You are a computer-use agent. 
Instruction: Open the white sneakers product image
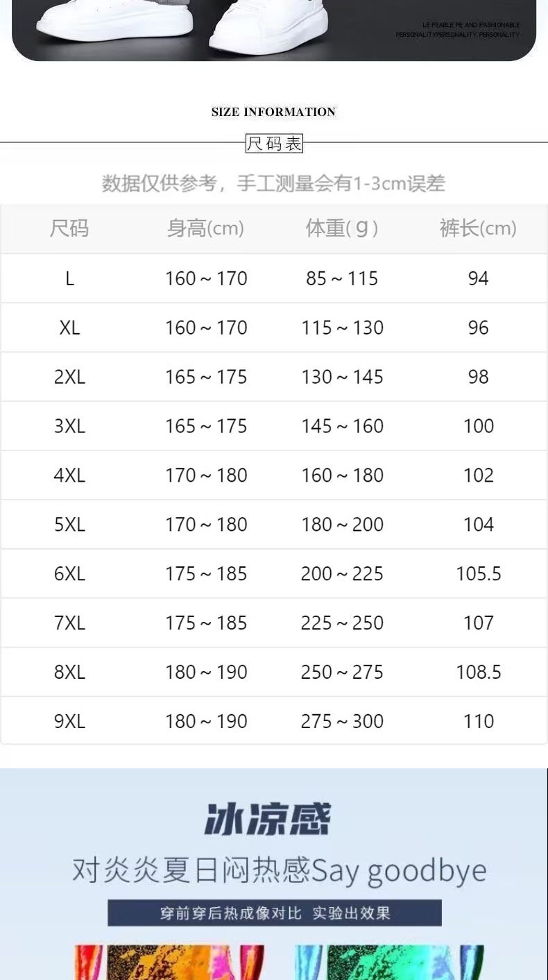[x=274, y=28]
